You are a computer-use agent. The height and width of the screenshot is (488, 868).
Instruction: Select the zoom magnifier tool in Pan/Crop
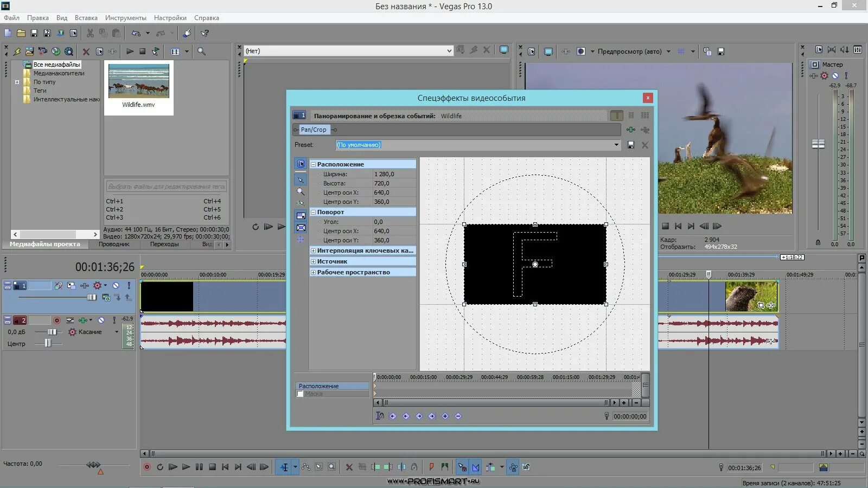pyautogui.click(x=301, y=191)
